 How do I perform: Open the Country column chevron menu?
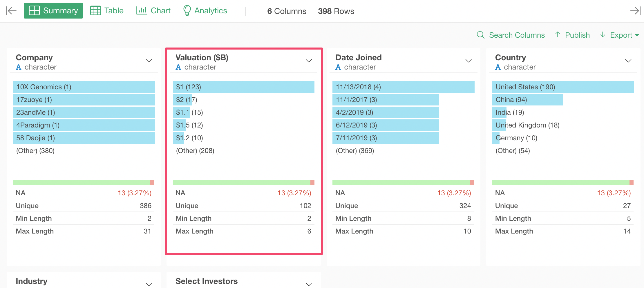(x=628, y=61)
